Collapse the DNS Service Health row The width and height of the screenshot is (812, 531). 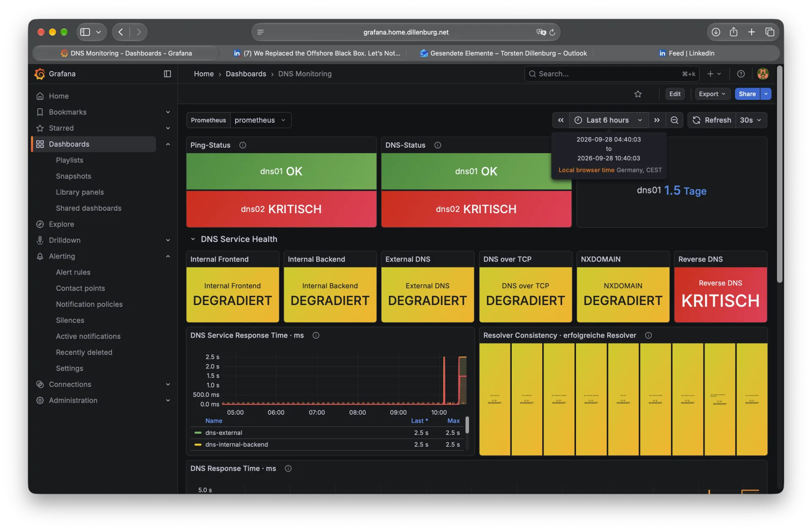193,239
